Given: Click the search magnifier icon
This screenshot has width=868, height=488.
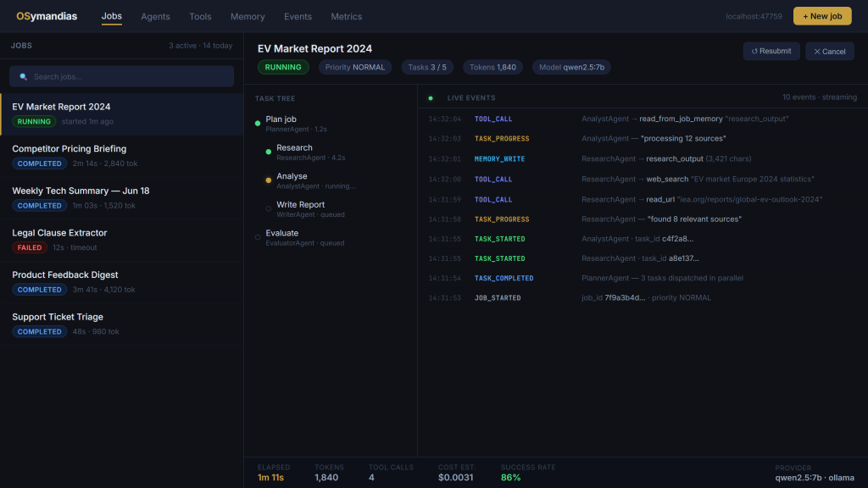Looking at the screenshot, I should (23, 77).
